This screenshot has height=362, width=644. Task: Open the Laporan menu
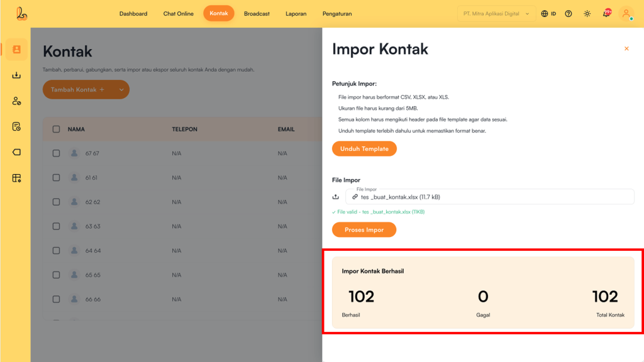pos(296,14)
